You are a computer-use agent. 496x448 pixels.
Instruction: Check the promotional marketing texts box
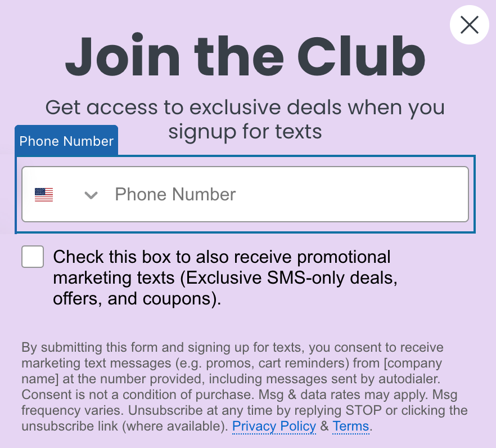tap(32, 257)
